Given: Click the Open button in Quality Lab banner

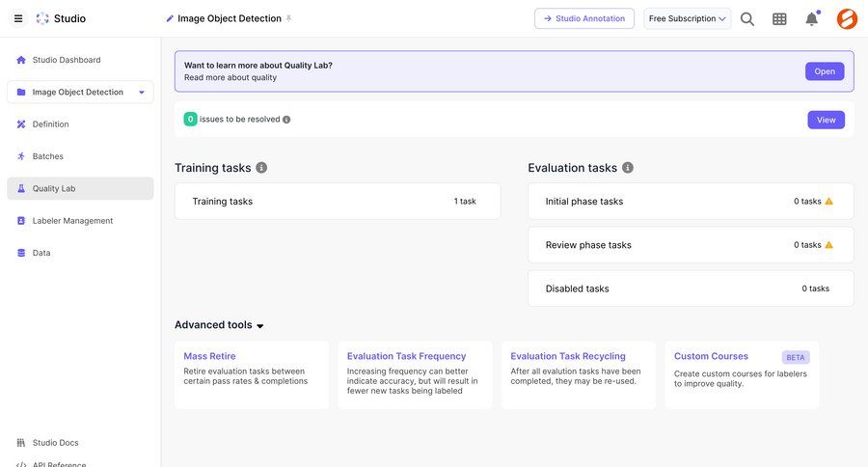Looking at the screenshot, I should point(825,71).
